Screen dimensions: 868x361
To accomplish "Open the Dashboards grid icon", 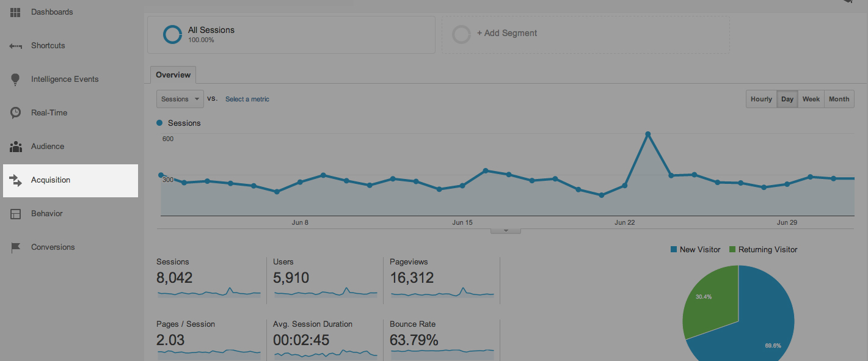I will click(15, 12).
